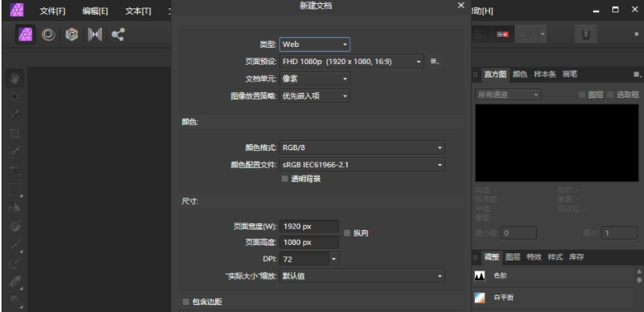Click the 最小值 0 input field
644x312 pixels.
click(x=518, y=233)
